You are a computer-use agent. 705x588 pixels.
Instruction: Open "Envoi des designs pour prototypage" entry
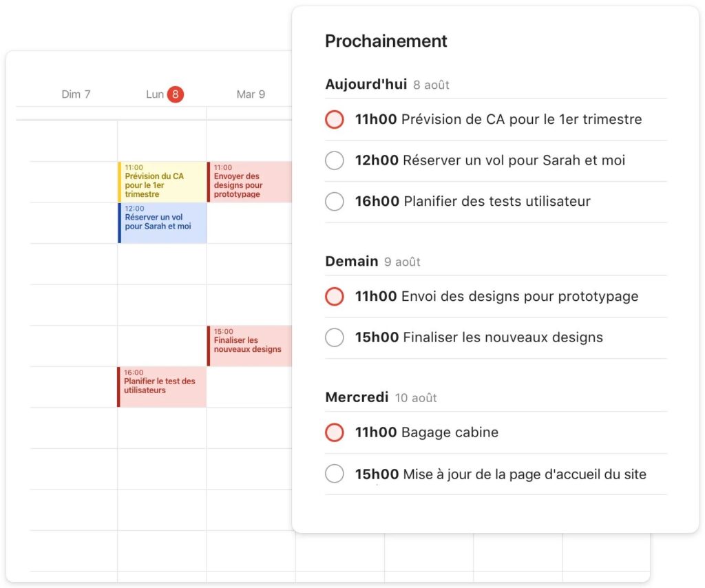(509, 297)
